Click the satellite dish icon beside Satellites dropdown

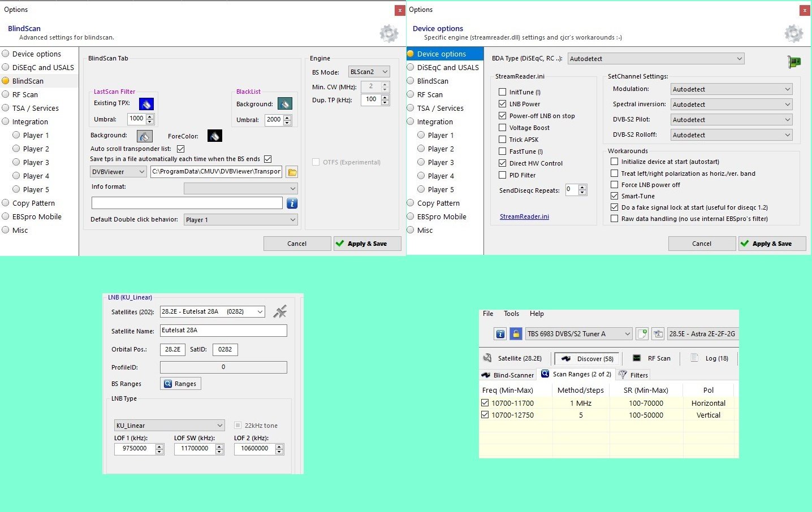(x=280, y=312)
